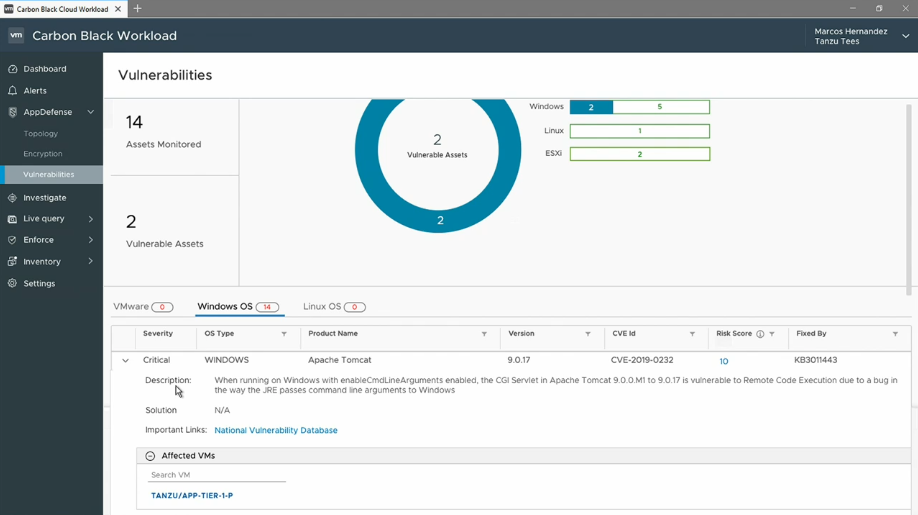Click the Risk Score info icon
The image size is (918, 515).
(x=760, y=334)
